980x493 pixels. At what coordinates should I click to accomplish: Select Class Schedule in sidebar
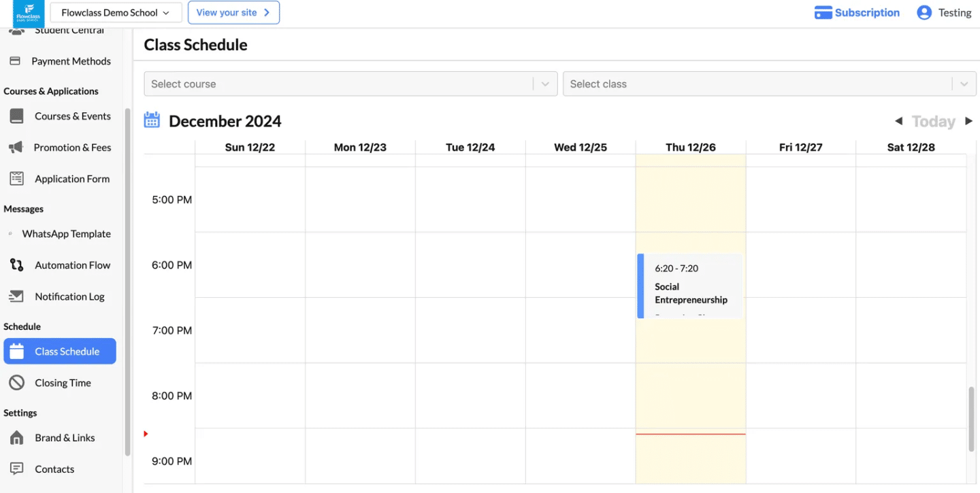tap(60, 352)
